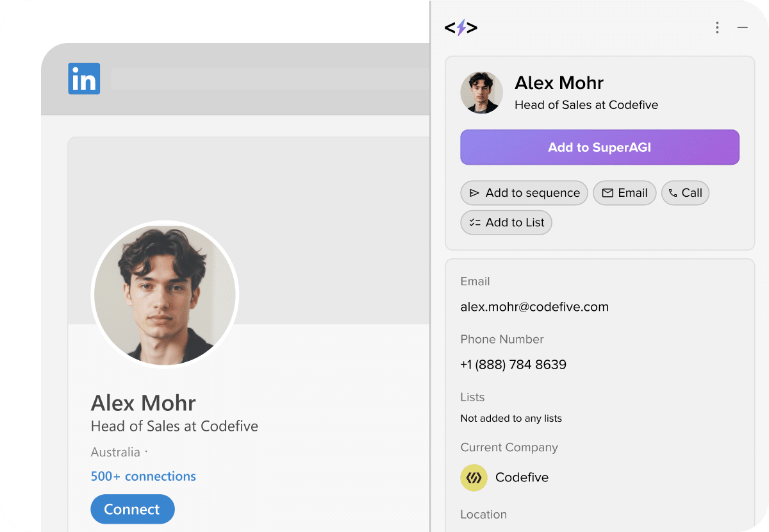
Task: Click the SuperAGI lightning logo icon
Action: coord(461,28)
